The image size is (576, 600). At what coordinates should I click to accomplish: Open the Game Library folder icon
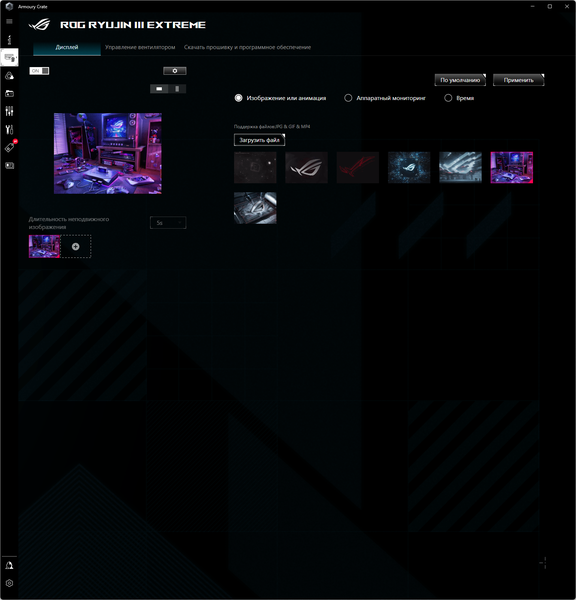[9, 93]
